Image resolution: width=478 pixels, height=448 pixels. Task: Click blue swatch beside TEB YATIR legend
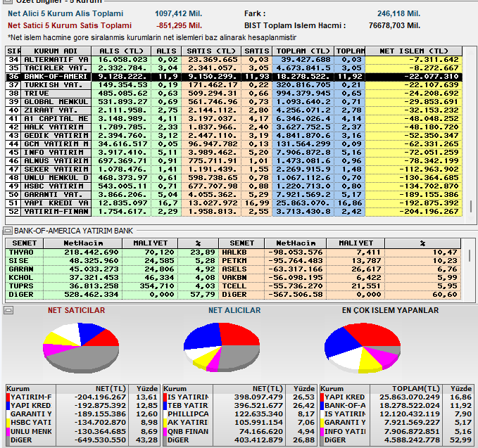pyautogui.click(x=165, y=406)
